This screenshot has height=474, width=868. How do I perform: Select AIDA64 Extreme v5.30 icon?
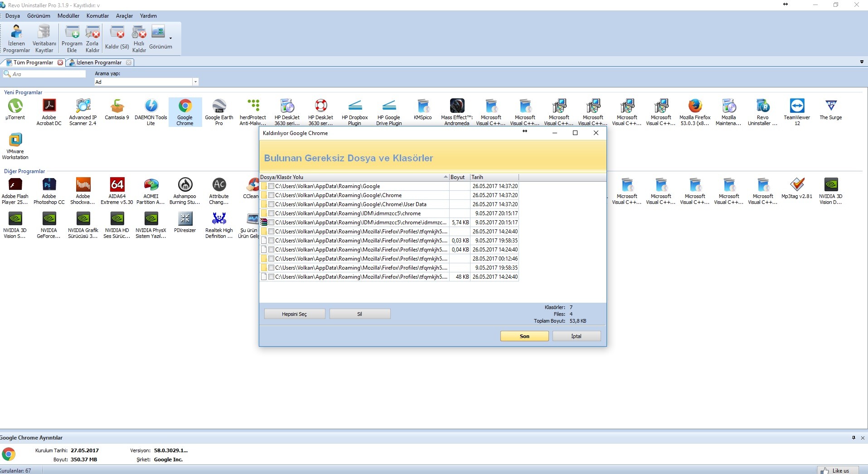coord(117,191)
